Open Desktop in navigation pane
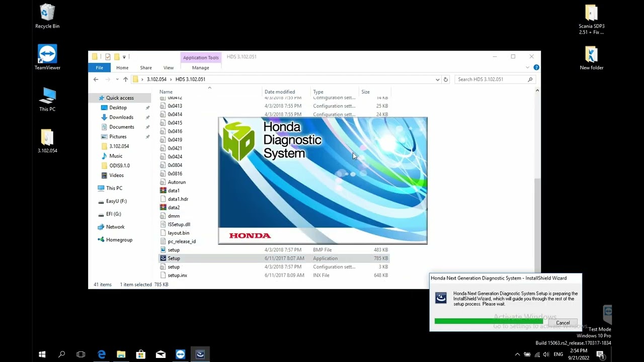644x362 pixels. (x=118, y=108)
